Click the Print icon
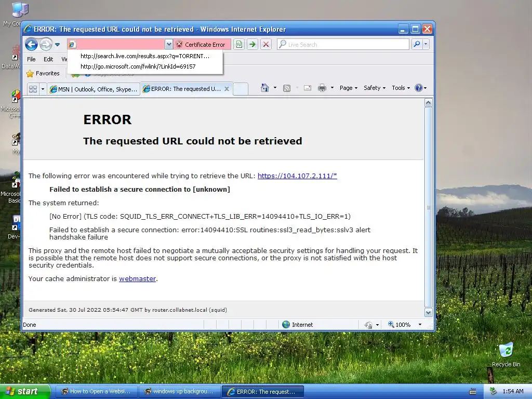The width and height of the screenshot is (532, 399). pos(322,88)
